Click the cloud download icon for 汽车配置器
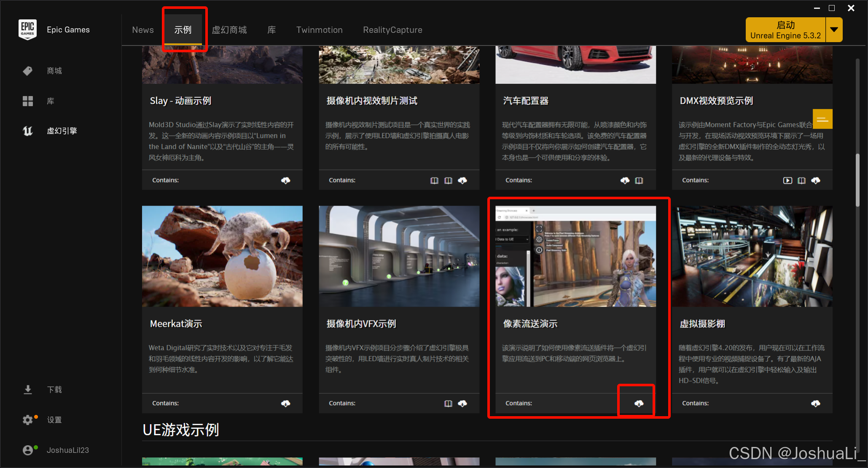The height and width of the screenshot is (468, 868). click(625, 180)
